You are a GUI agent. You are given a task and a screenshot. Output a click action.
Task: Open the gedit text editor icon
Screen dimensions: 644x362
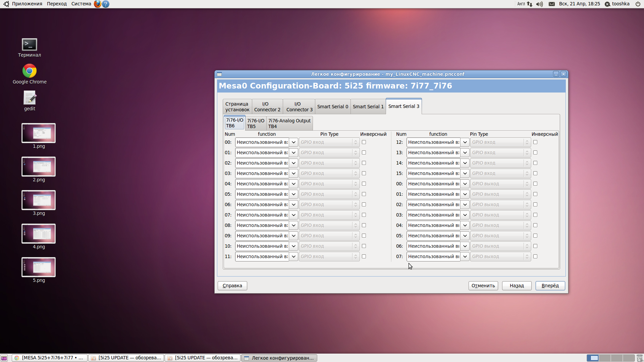(x=30, y=98)
